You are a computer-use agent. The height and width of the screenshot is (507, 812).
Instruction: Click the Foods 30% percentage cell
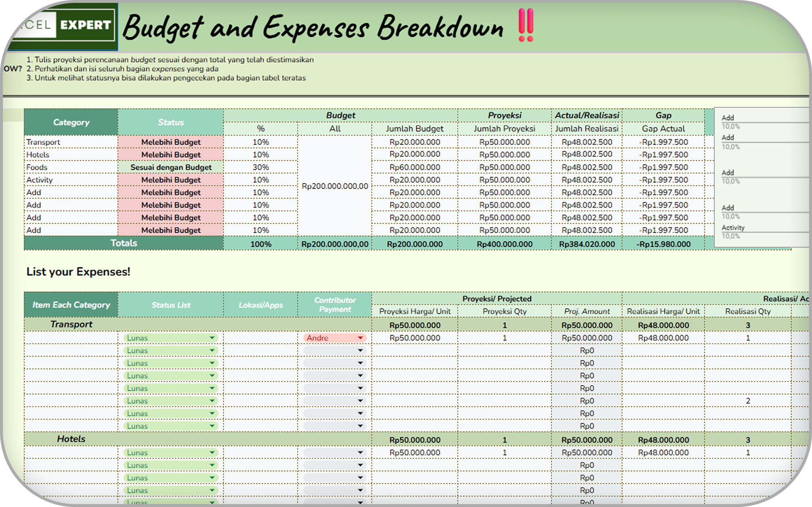(260, 167)
